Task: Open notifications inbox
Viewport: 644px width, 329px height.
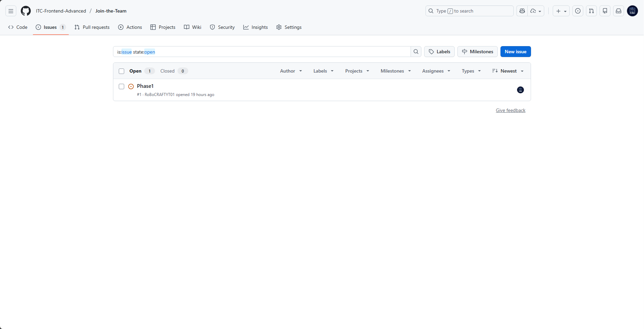Action: pos(618,11)
